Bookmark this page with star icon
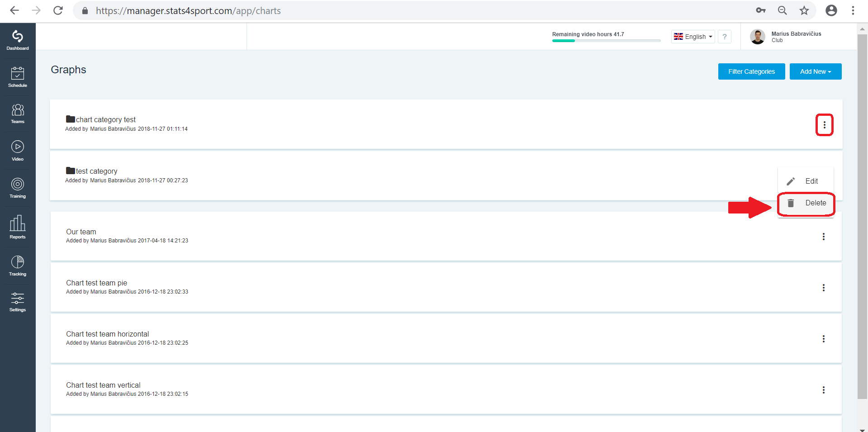Viewport: 868px width, 432px height. pos(804,10)
